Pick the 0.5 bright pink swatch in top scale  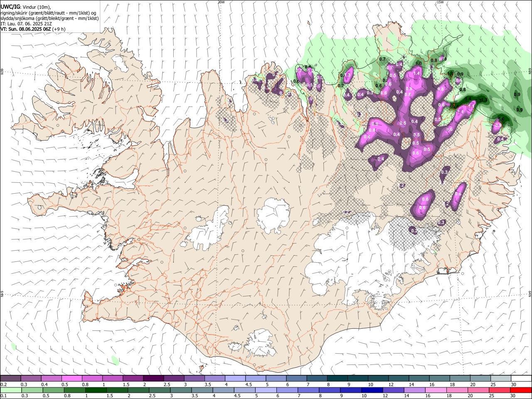click(x=71, y=378)
